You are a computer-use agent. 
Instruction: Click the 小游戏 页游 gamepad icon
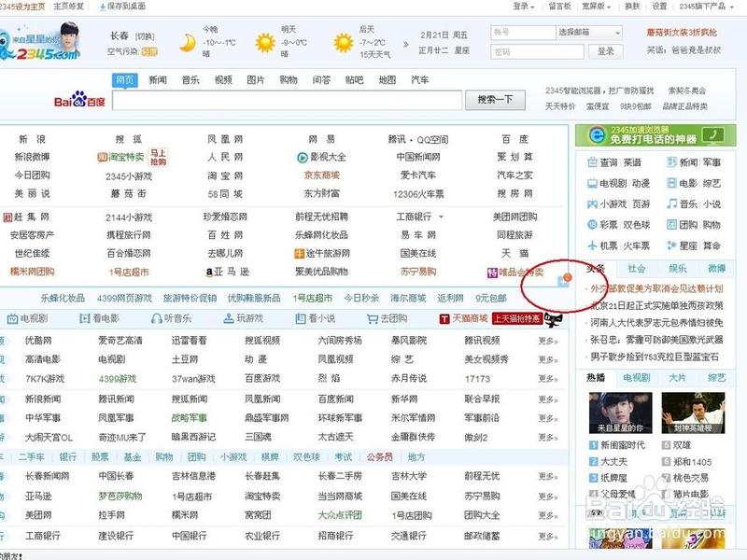tap(592, 204)
